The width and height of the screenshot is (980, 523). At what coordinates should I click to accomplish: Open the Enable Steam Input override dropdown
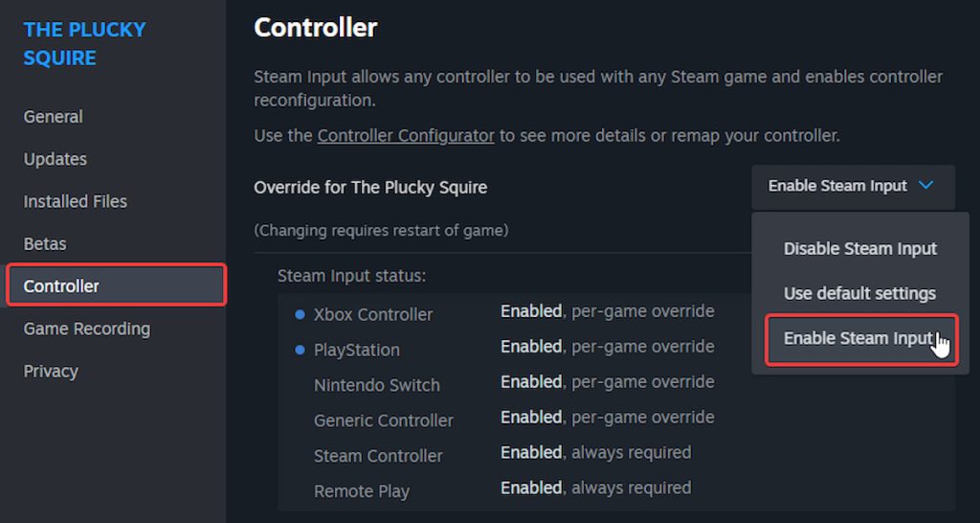852,187
